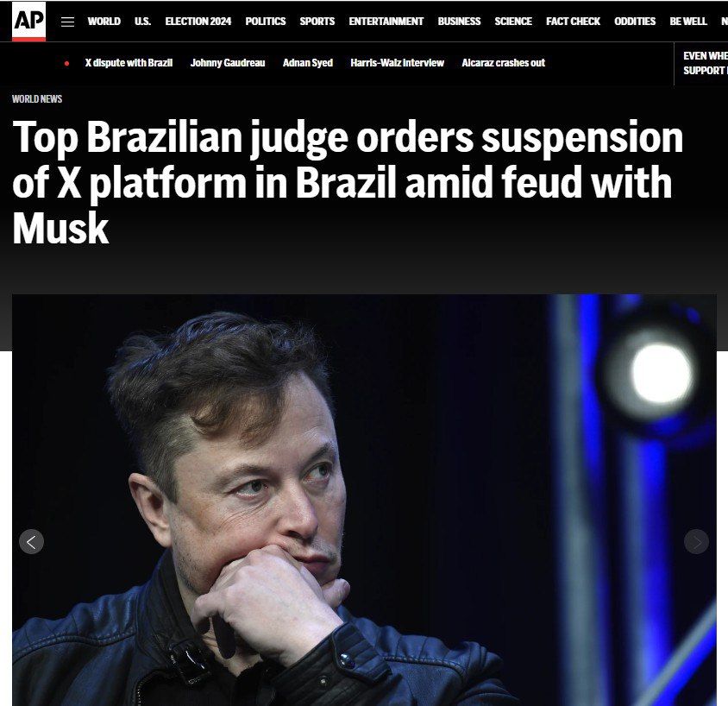The width and height of the screenshot is (728, 706).
Task: Go to previous image in carousel
Action: coord(32,541)
